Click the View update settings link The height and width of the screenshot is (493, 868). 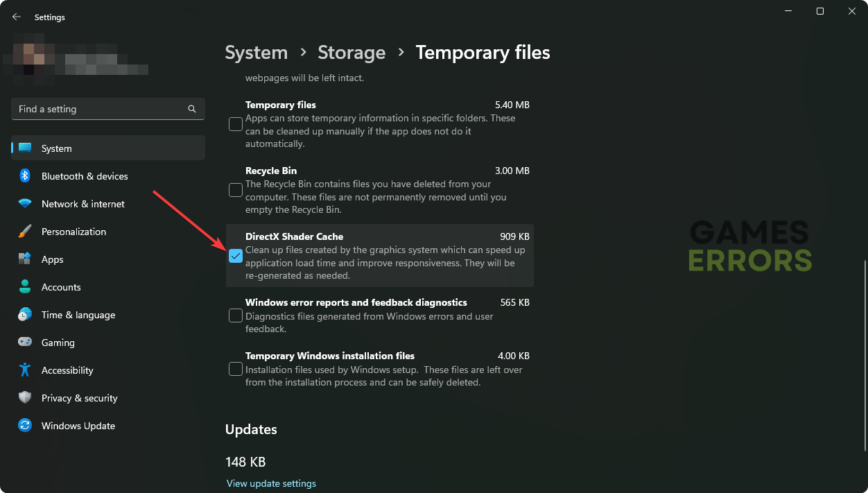point(271,483)
